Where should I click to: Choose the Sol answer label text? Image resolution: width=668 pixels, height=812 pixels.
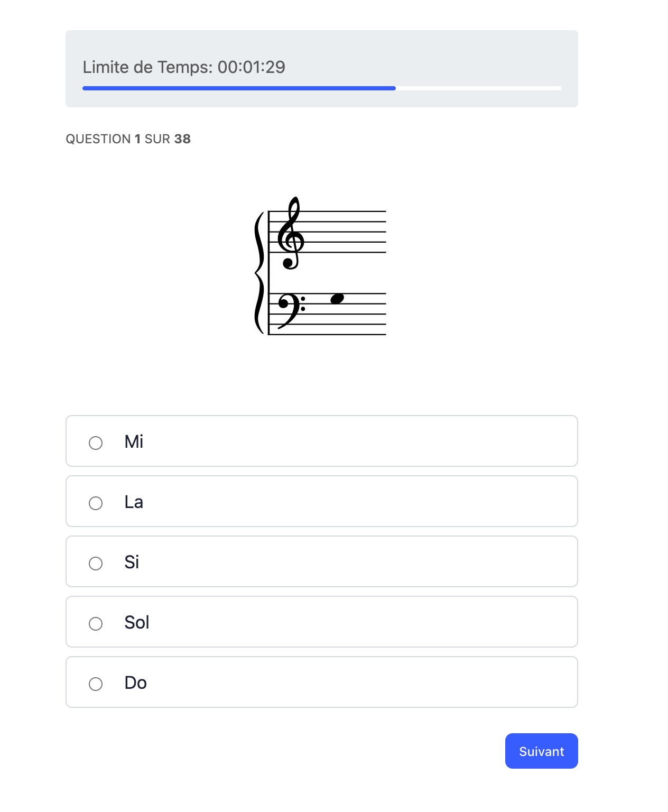pyautogui.click(x=137, y=622)
